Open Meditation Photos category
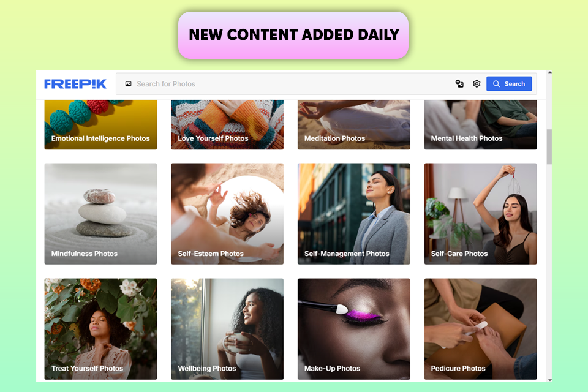This screenshot has height=392, width=588. pos(353,124)
